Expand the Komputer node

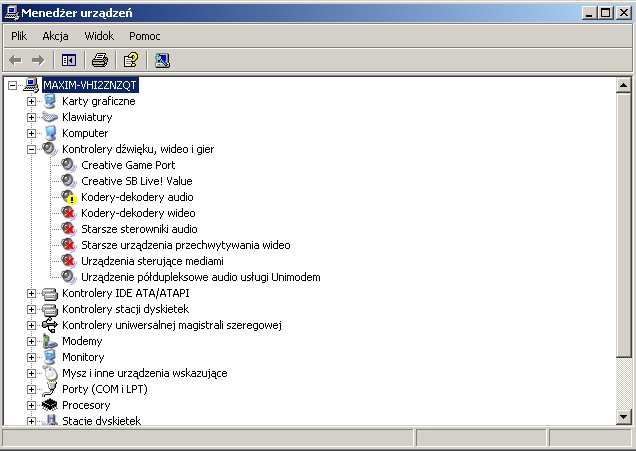click(31, 133)
